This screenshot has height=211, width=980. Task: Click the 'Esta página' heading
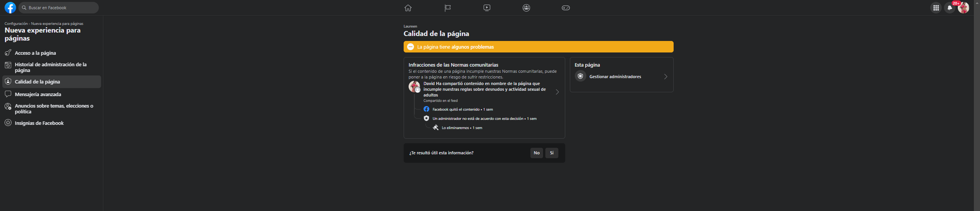click(587, 65)
